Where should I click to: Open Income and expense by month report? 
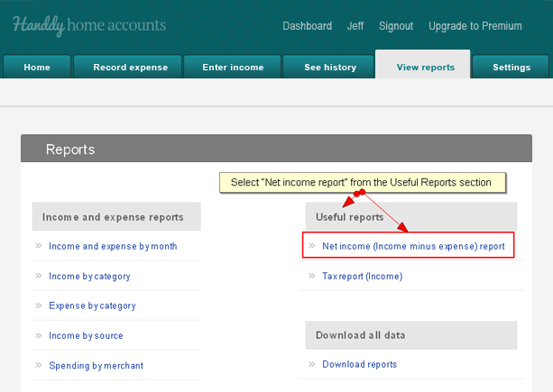point(113,246)
